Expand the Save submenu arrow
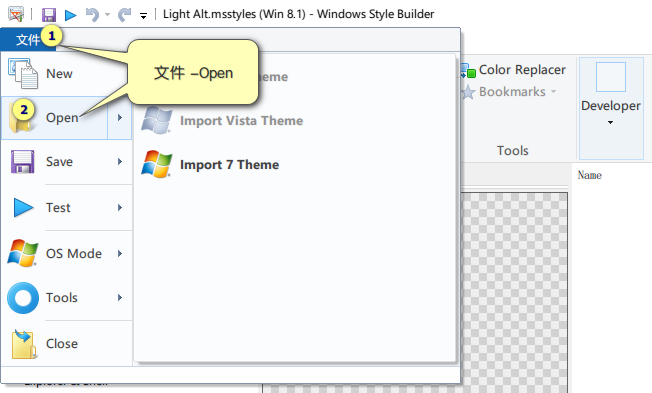Screen dimensions: 652x393 coord(120,161)
